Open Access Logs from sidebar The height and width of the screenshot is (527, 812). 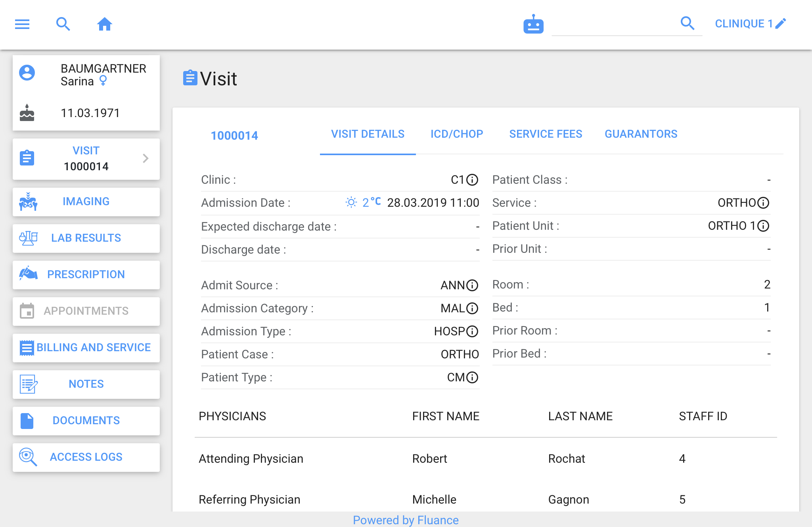[x=86, y=457]
